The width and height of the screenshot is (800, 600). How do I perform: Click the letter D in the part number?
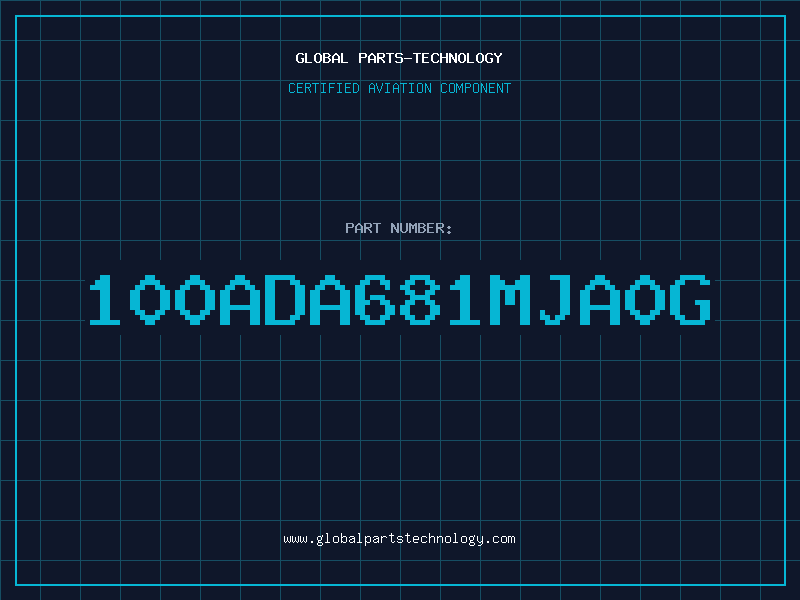pyautogui.click(x=286, y=299)
